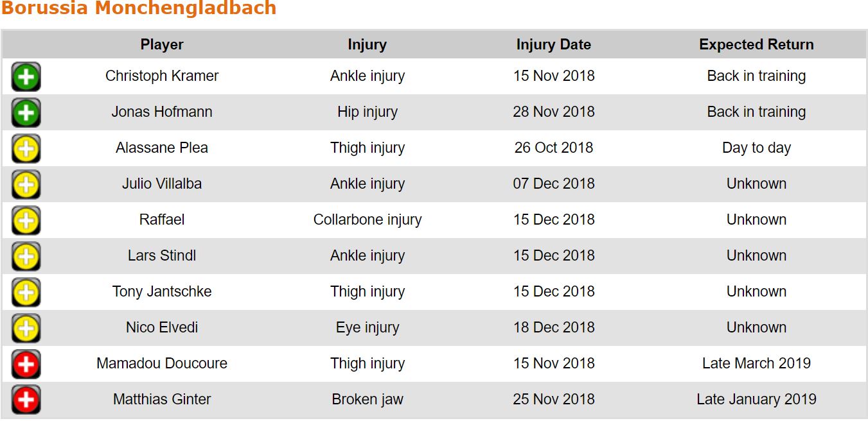Click the Injury column header
The image size is (868, 421).
click(x=367, y=45)
